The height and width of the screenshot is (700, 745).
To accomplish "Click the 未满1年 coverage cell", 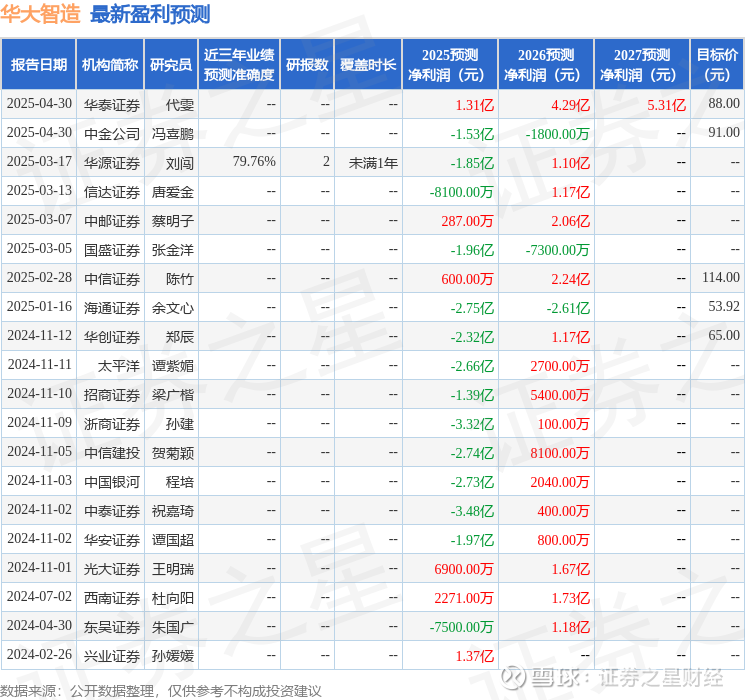I will click(373, 163).
